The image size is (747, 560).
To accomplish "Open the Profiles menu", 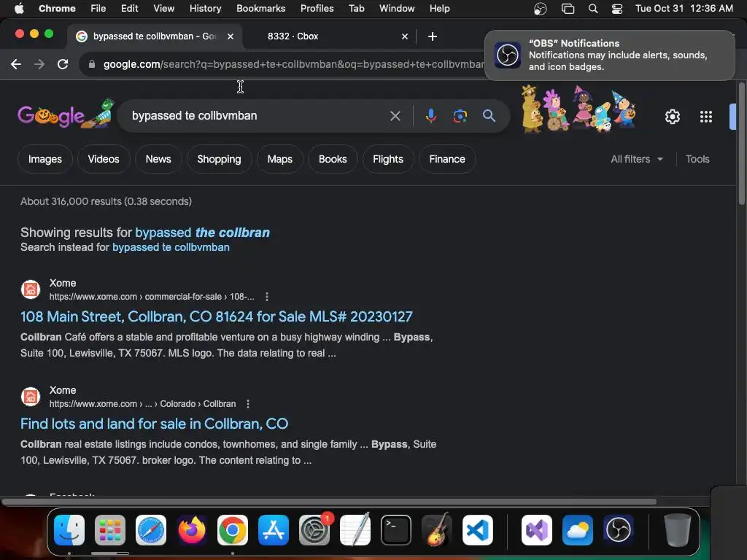I will (317, 9).
